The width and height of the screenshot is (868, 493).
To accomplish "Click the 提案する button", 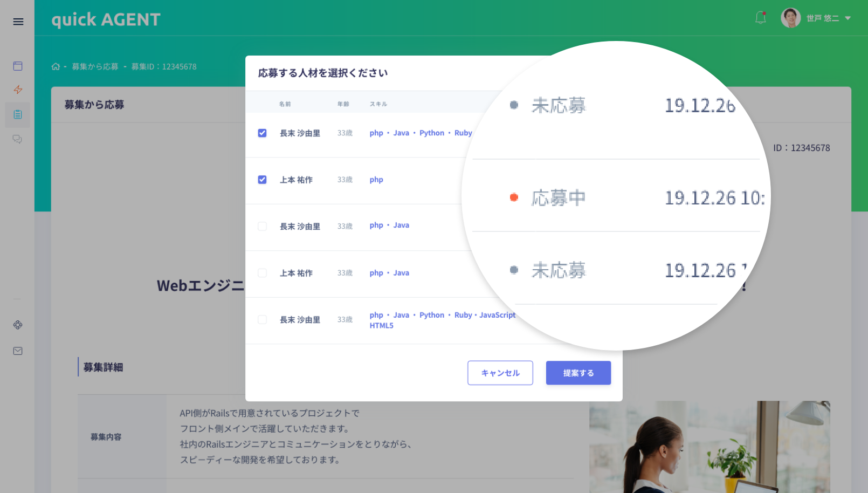I will tap(578, 373).
